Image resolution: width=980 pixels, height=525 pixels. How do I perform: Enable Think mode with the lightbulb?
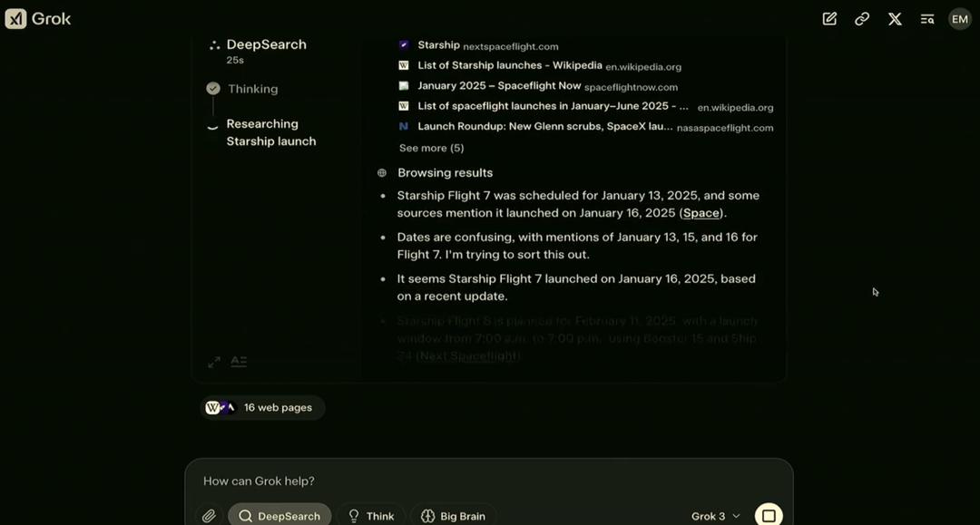click(371, 515)
